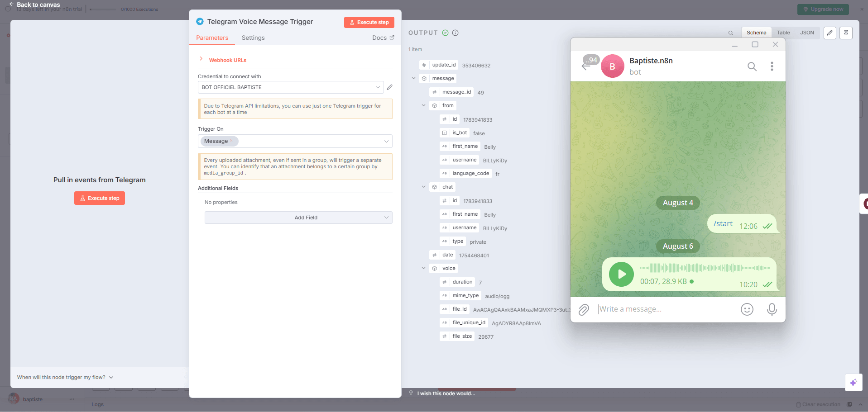Close the Telegram window
The image size is (868, 412).
pyautogui.click(x=775, y=44)
